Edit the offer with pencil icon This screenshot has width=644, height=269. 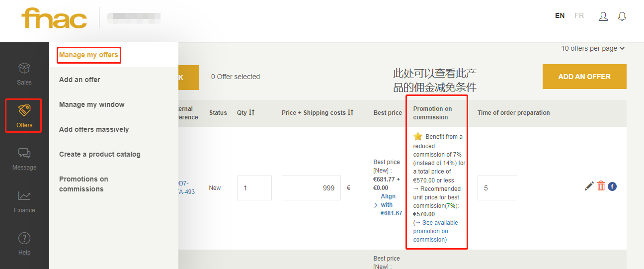[x=589, y=186]
